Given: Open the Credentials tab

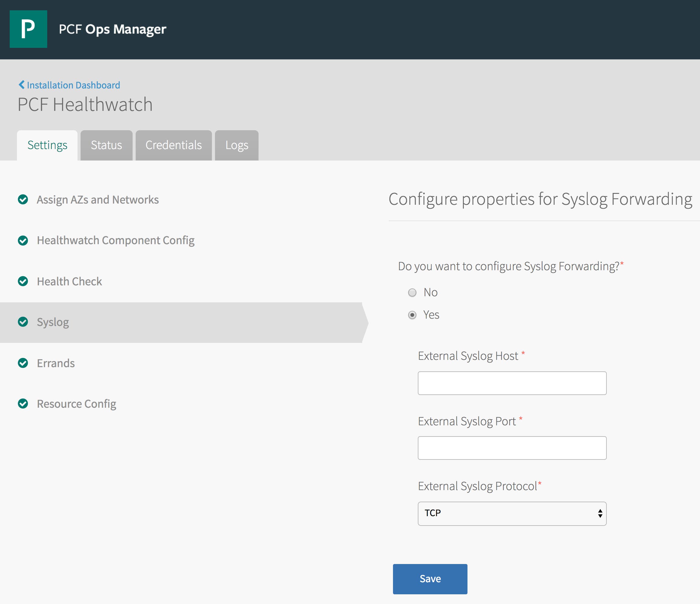Looking at the screenshot, I should click(173, 145).
